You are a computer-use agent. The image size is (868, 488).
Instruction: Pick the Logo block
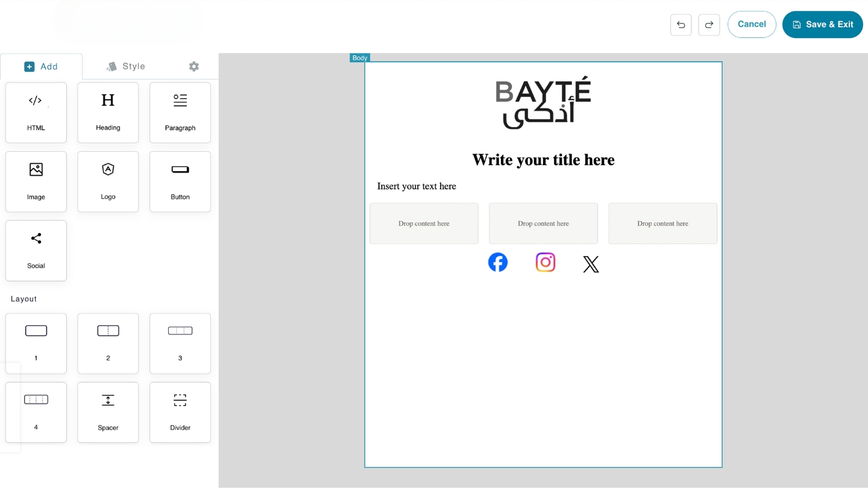point(108,181)
